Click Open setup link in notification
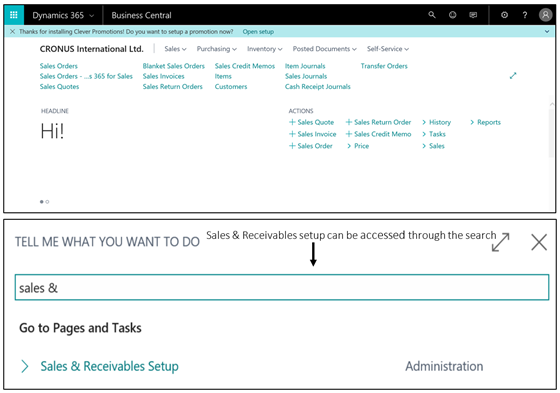The width and height of the screenshot is (560, 393). click(258, 31)
